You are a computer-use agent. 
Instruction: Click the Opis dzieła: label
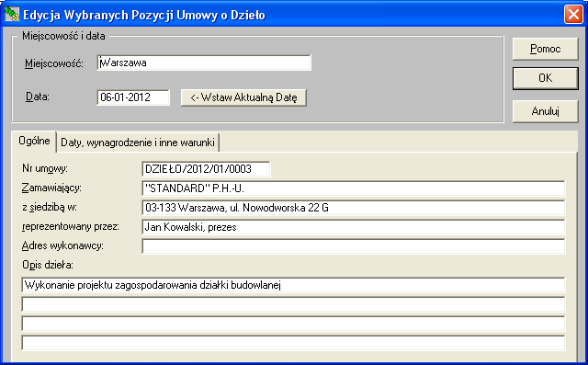(x=48, y=265)
